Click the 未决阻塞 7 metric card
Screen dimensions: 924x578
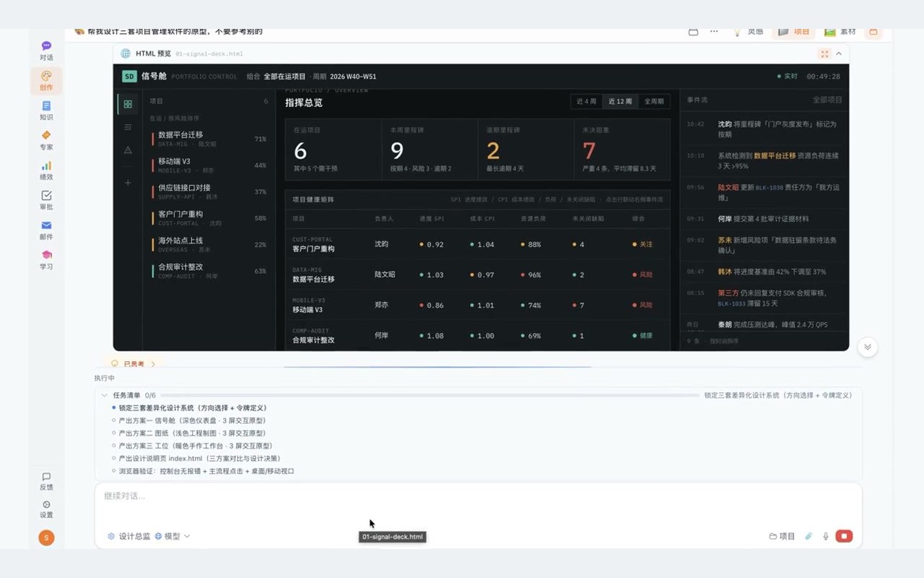622,150
